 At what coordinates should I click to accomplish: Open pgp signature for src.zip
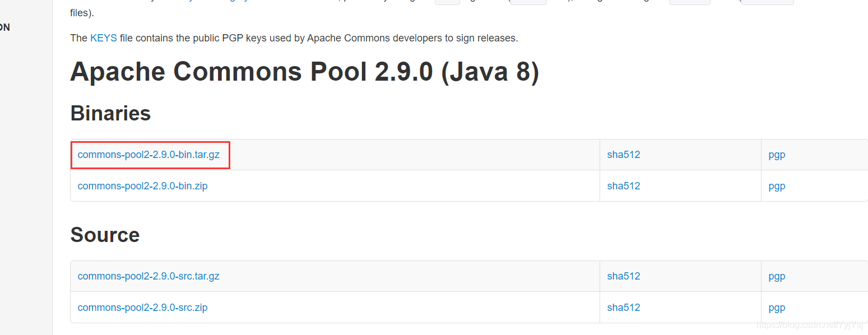tap(777, 307)
